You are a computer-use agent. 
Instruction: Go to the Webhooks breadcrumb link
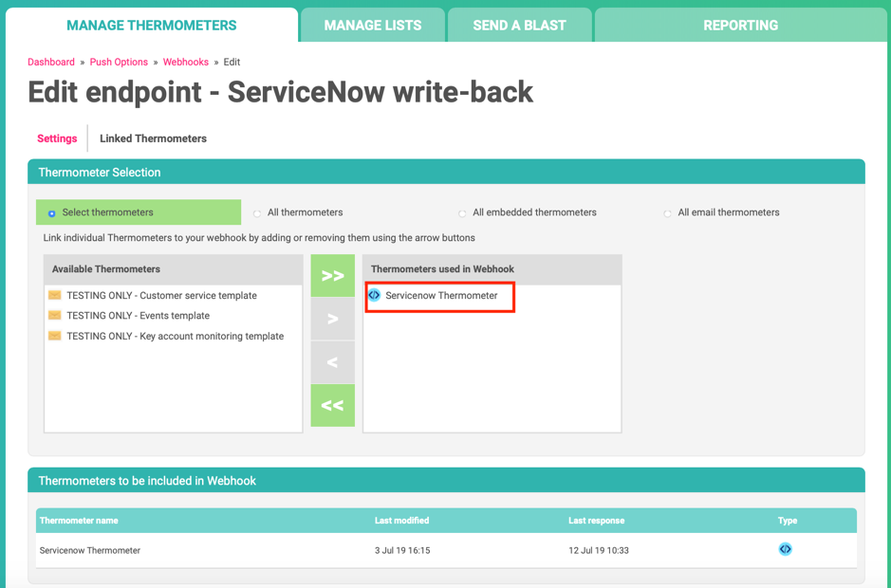pos(186,62)
